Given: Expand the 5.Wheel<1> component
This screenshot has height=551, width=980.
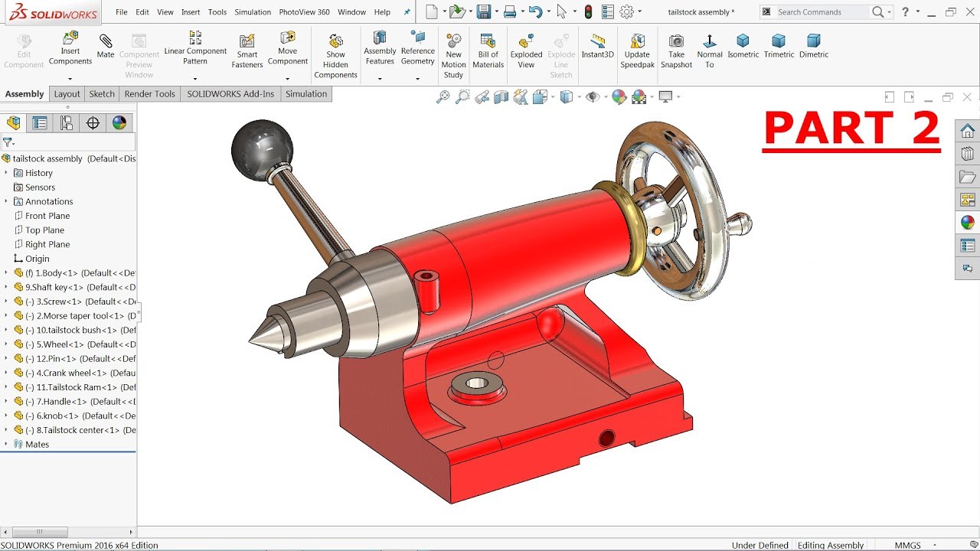Looking at the screenshot, I should [6, 344].
